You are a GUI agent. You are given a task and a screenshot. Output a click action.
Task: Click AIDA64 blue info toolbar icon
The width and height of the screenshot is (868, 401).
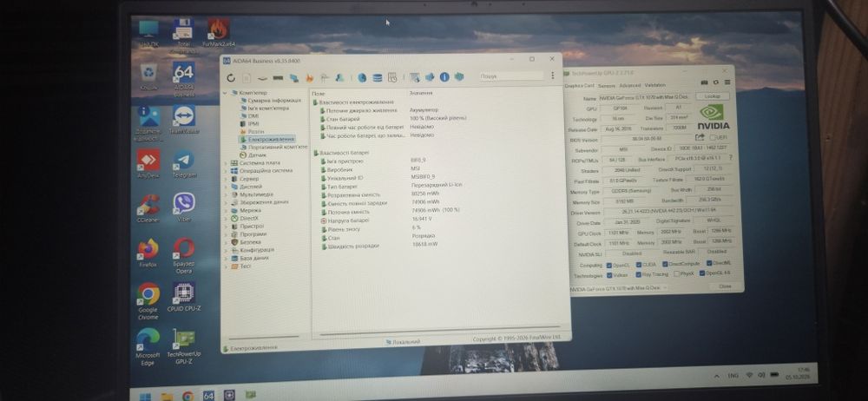coord(444,77)
